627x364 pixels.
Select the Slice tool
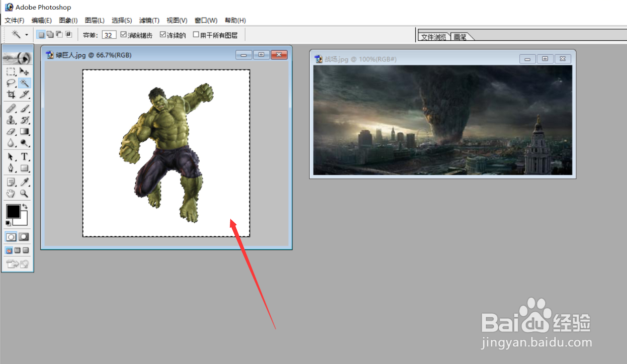(24, 94)
